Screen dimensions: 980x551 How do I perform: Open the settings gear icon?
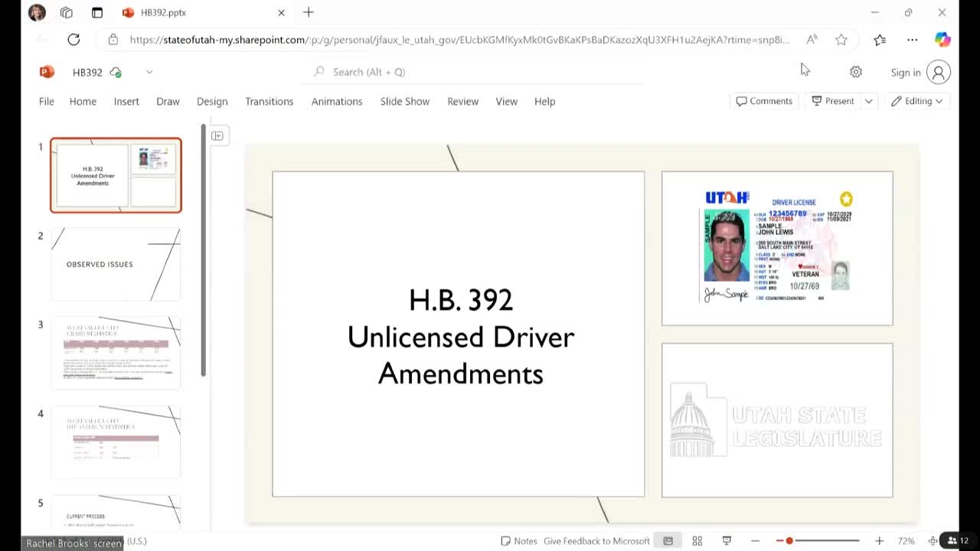pyautogui.click(x=856, y=72)
